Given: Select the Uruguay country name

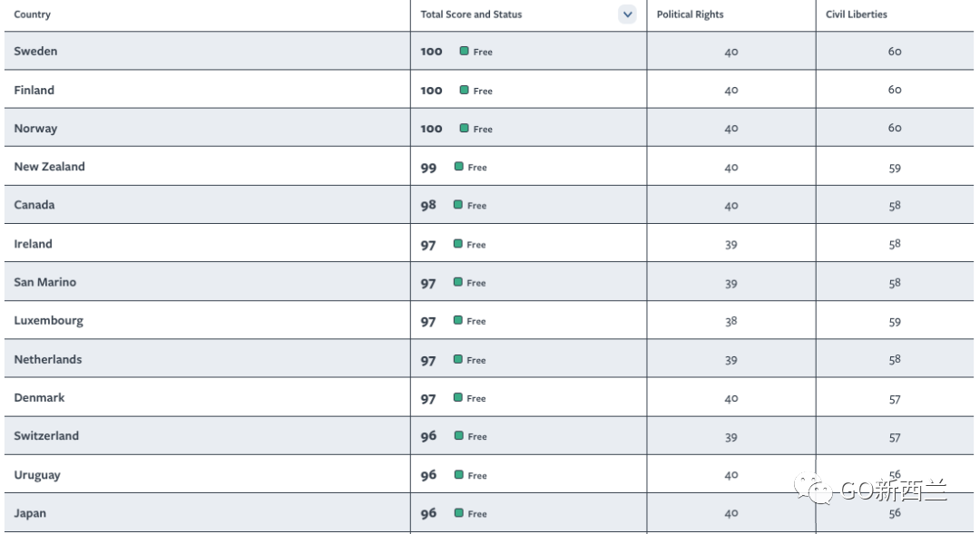Looking at the screenshot, I should [37, 475].
